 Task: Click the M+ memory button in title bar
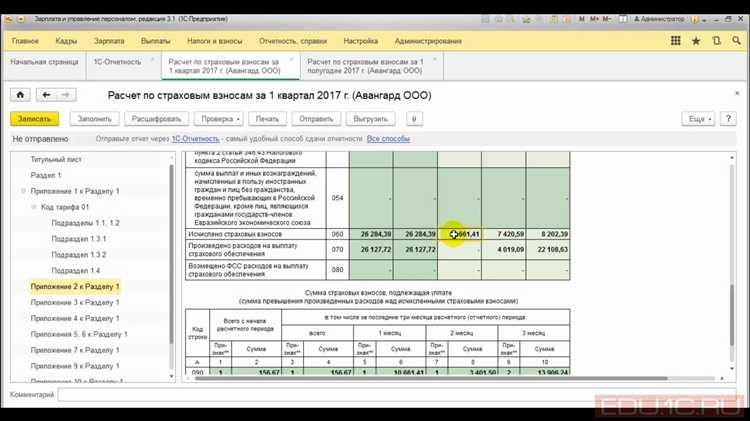[x=594, y=19]
